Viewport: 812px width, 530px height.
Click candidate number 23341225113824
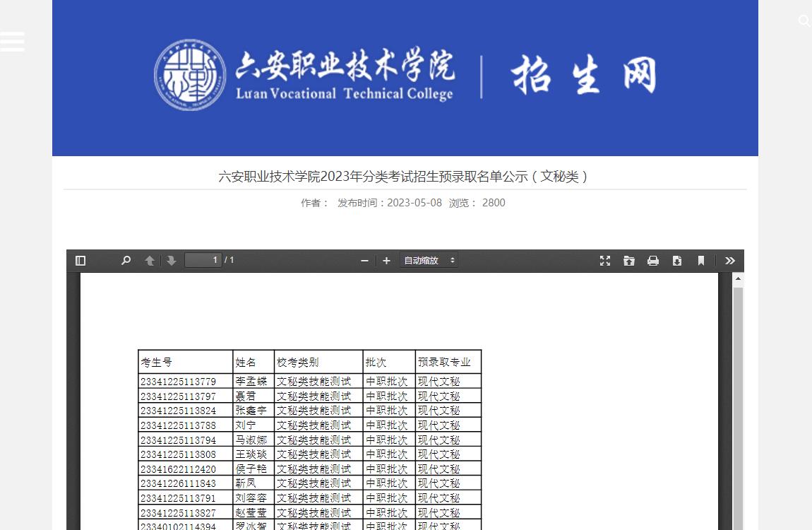pos(178,411)
